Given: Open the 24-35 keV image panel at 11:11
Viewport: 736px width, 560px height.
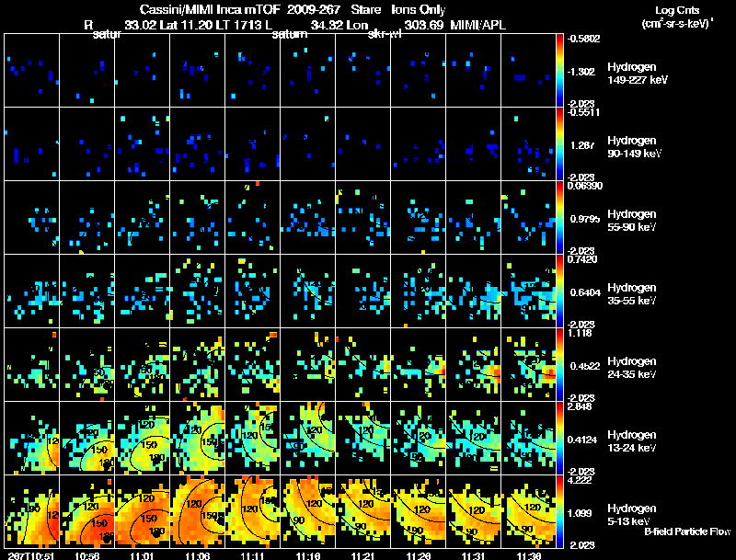Looking at the screenshot, I should [252, 365].
